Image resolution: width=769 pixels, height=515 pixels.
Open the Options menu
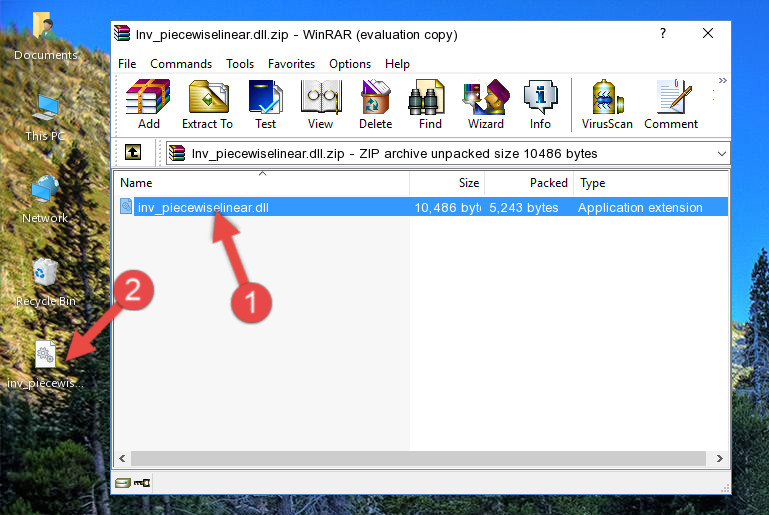coord(350,64)
